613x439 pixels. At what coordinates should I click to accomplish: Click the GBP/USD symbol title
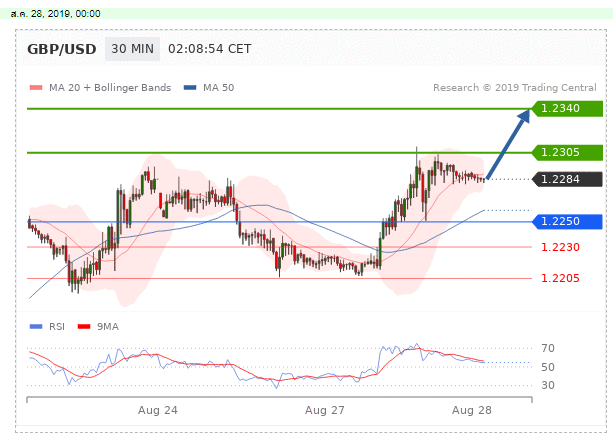pyautogui.click(x=62, y=49)
